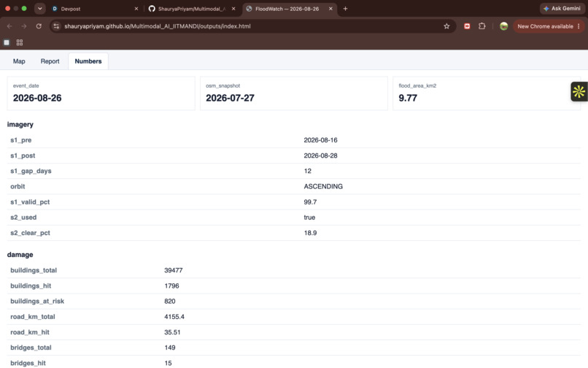Switch to the Map tab
Screen dimensions: 588x368
point(19,61)
